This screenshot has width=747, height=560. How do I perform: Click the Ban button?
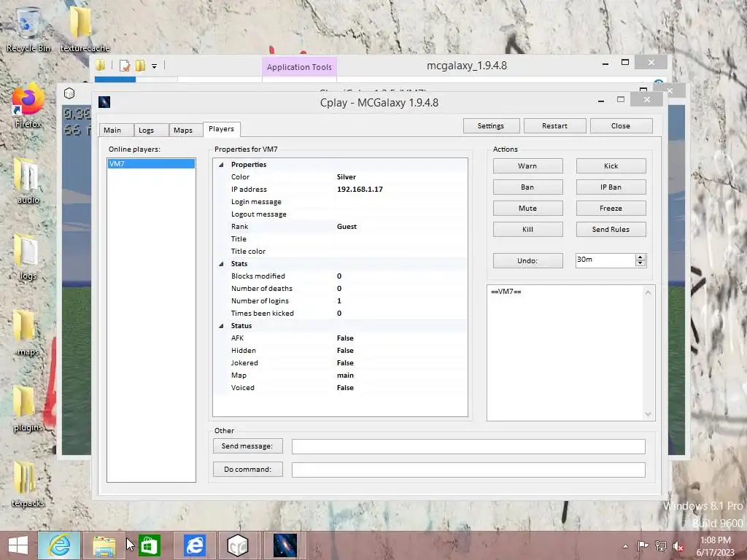tap(527, 187)
